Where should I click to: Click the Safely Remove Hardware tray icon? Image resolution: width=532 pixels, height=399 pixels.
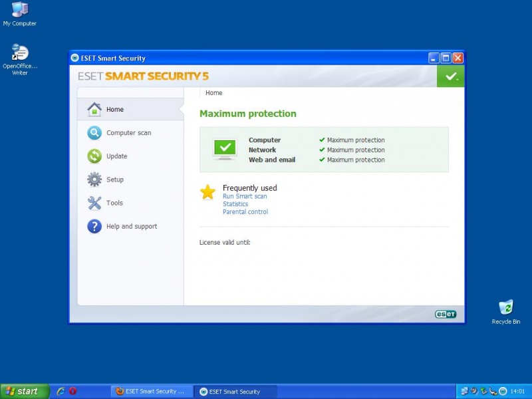click(x=484, y=391)
